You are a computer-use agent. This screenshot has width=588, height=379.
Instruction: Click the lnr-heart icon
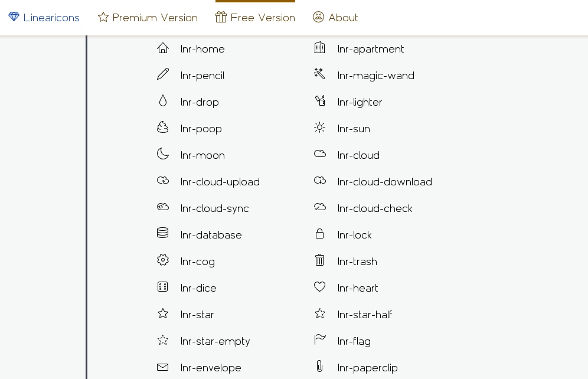coord(319,287)
